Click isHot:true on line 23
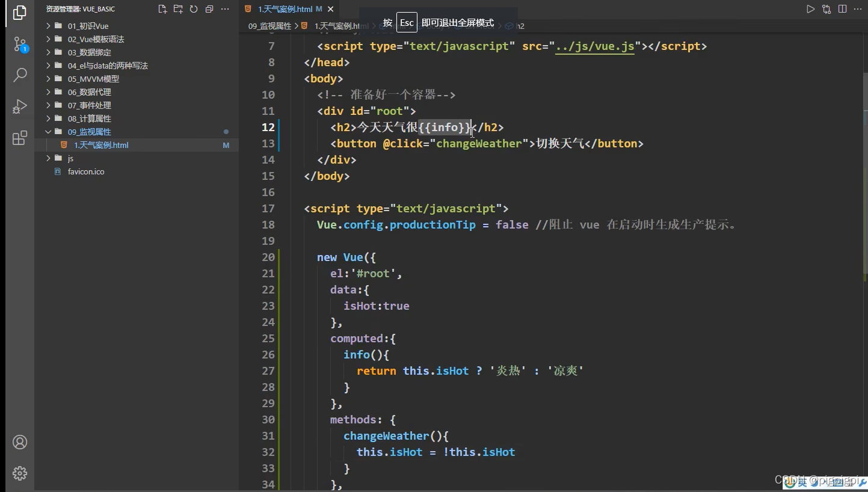Image resolution: width=868 pixels, height=492 pixels. coord(377,306)
